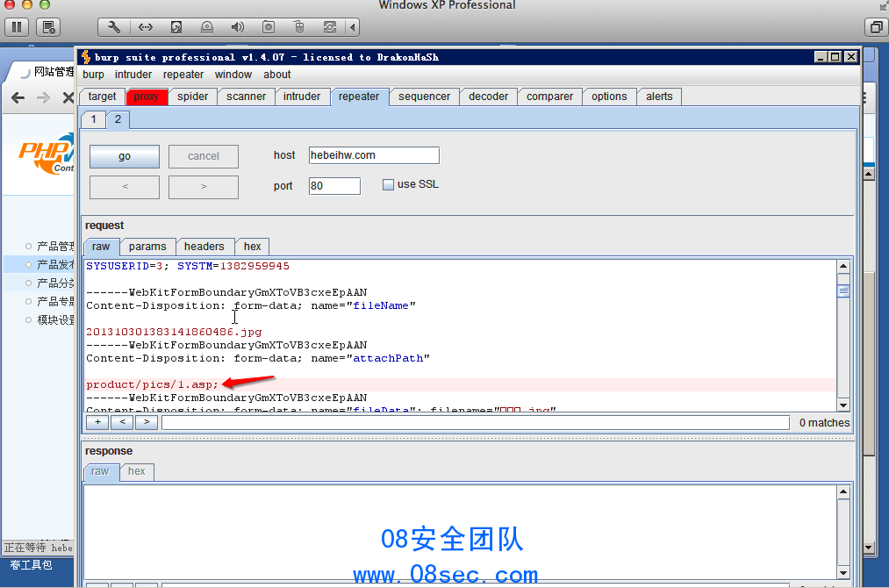The width and height of the screenshot is (889, 588).
Task: Maximize the Burp Suite window
Action: 835,57
